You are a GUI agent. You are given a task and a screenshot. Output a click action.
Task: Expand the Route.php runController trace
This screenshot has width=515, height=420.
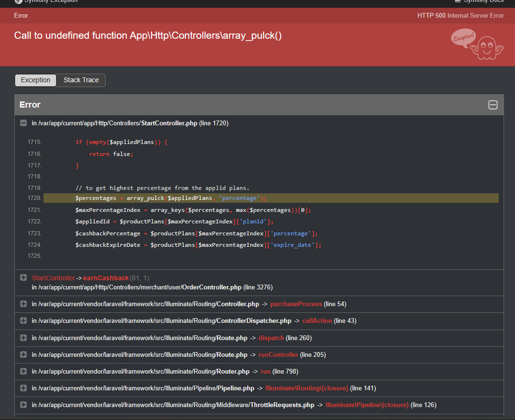click(x=23, y=355)
